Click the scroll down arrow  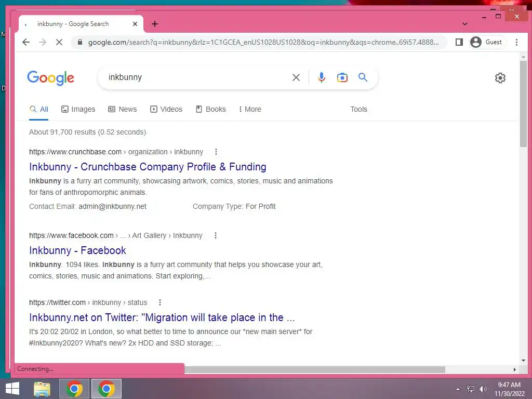(x=523, y=361)
